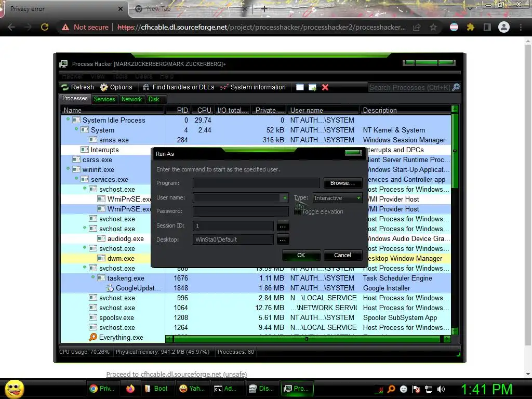Click the Action Center flag tray icon

[416, 389]
